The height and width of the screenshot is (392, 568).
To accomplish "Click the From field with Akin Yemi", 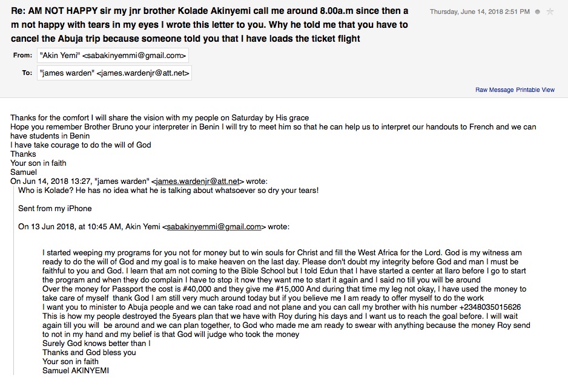I will (113, 56).
